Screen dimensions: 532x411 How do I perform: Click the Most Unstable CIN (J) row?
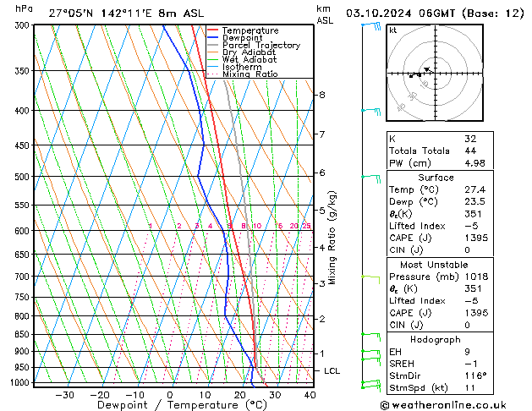pyautogui.click(x=440, y=326)
